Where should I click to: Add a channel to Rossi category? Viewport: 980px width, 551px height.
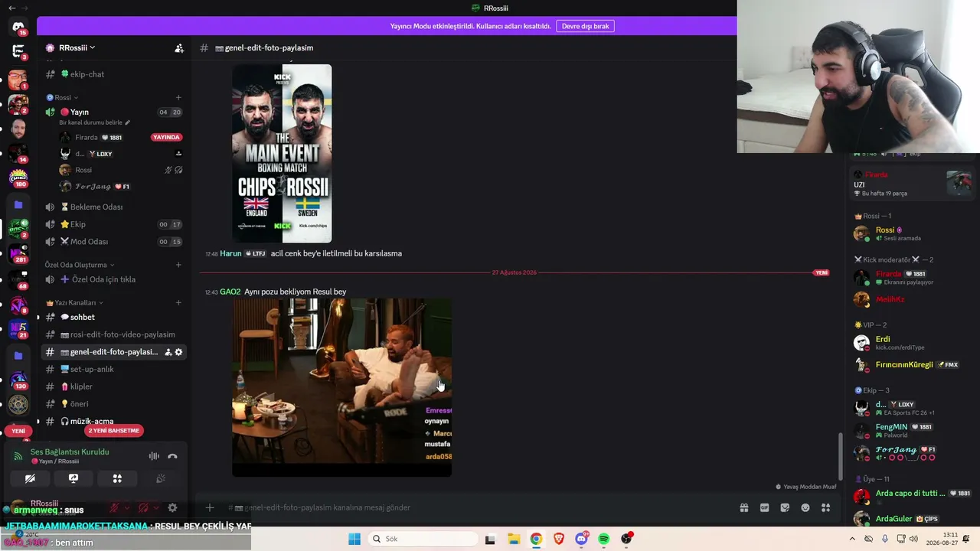178,97
